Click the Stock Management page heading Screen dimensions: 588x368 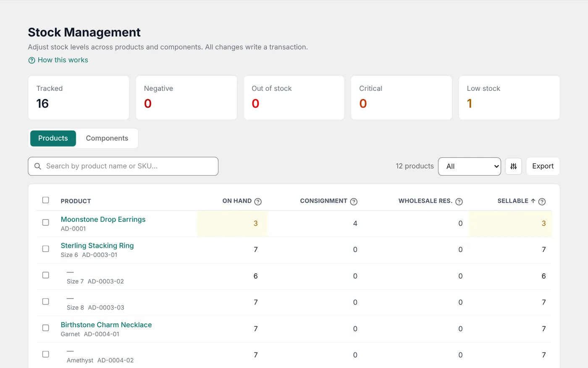(x=84, y=32)
